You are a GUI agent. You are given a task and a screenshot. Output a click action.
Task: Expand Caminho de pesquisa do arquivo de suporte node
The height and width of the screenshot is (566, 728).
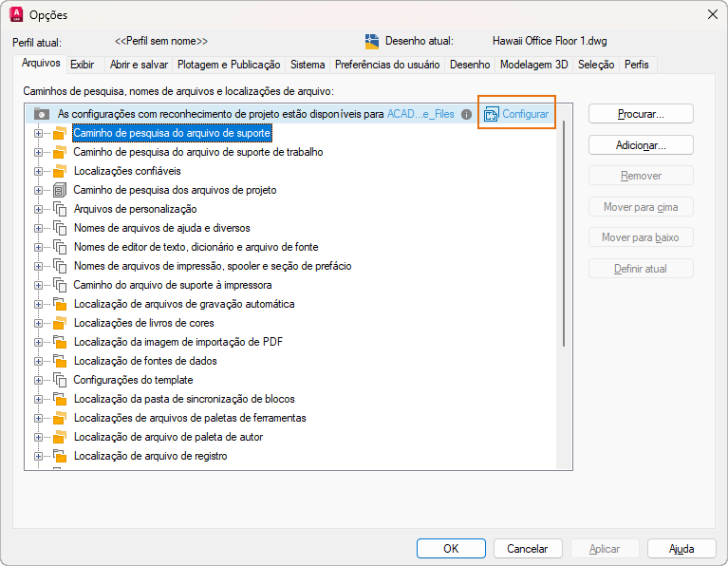pos(39,133)
